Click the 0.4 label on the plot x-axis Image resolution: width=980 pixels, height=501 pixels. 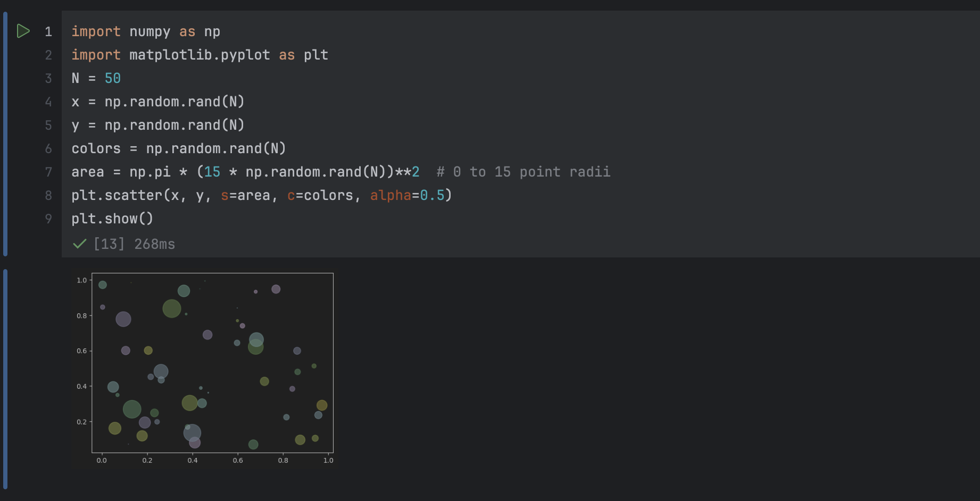click(193, 460)
